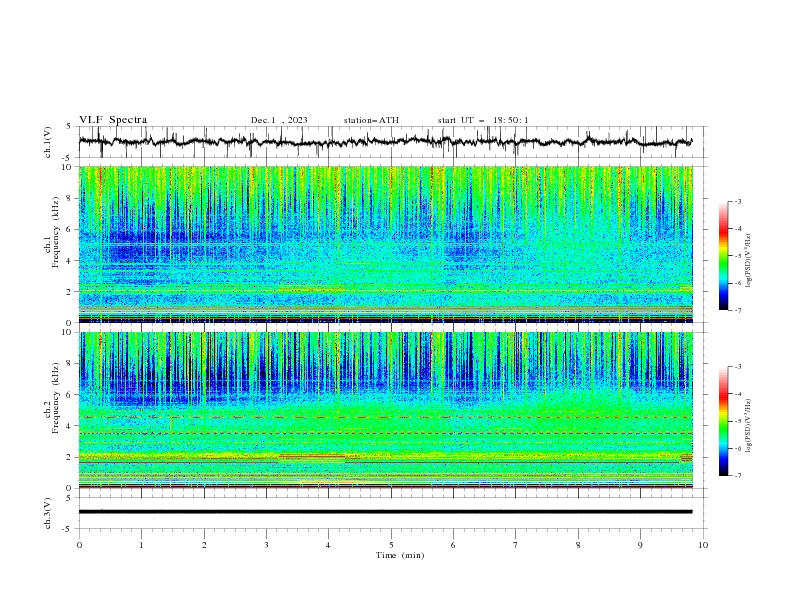
Task: Click the "start UT = 18:50:1" text
Action: (x=483, y=120)
